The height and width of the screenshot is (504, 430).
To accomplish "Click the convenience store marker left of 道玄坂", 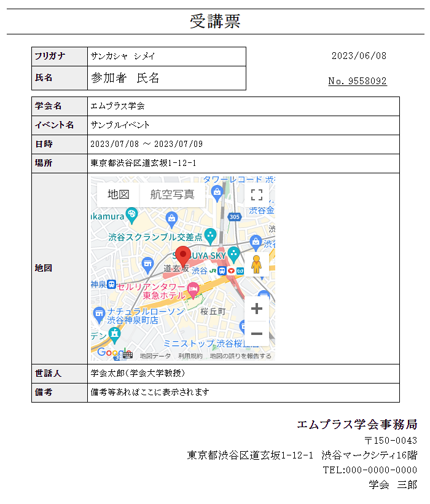I will point(147,265).
